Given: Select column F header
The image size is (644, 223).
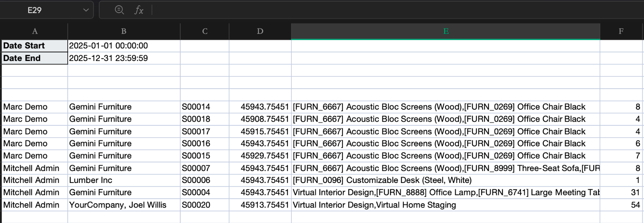Looking at the screenshot, I should [621, 31].
